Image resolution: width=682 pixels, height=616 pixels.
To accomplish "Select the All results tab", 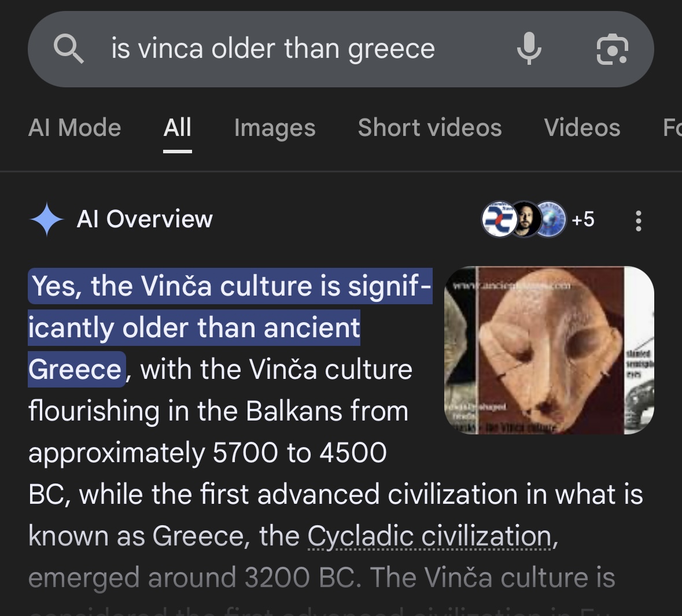I will (177, 128).
